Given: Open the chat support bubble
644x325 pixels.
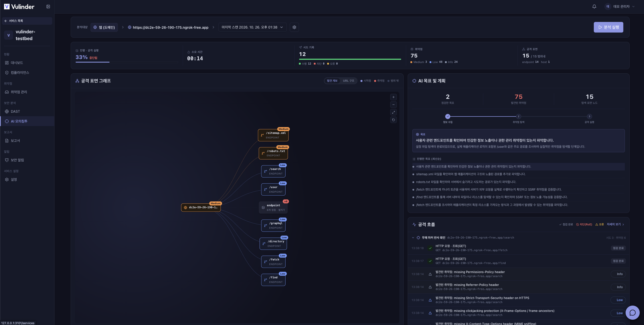Looking at the screenshot, I should coord(632,313).
